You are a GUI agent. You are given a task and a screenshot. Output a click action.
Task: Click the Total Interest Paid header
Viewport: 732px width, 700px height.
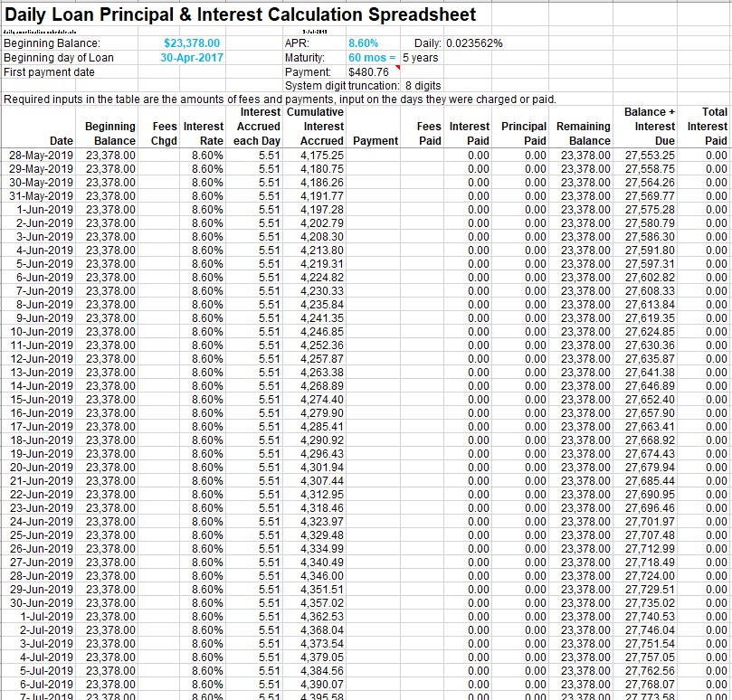click(708, 127)
